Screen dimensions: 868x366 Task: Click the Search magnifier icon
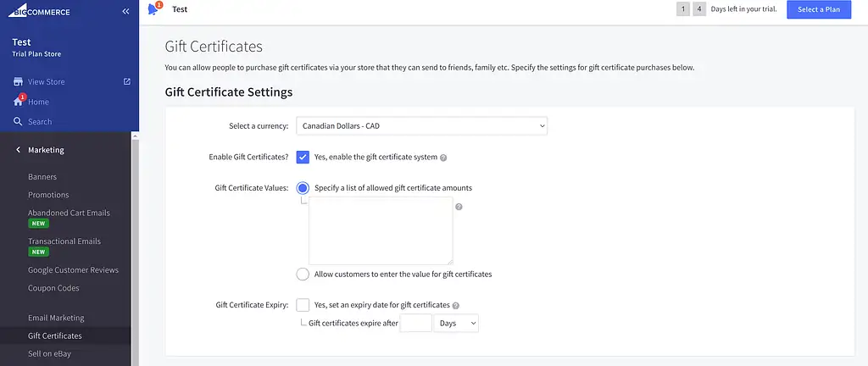tap(19, 122)
